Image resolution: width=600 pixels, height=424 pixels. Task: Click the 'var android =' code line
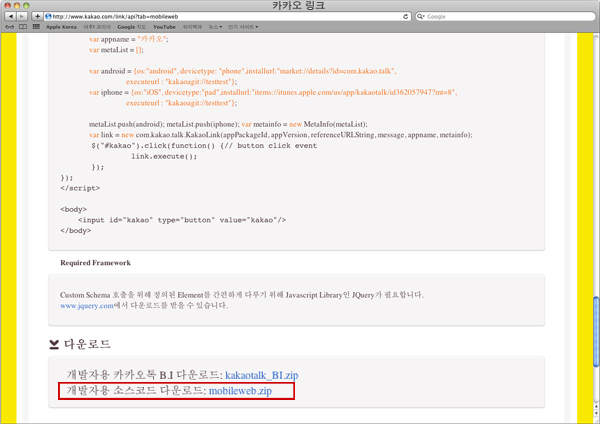coord(243,71)
